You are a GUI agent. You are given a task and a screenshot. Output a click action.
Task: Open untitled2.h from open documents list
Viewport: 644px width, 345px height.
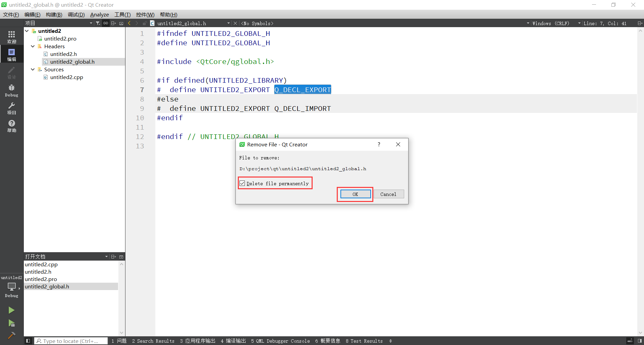click(38, 272)
